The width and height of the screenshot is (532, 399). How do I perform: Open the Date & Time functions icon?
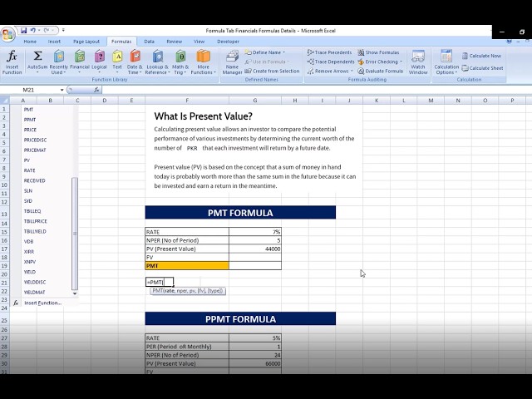[135, 57]
